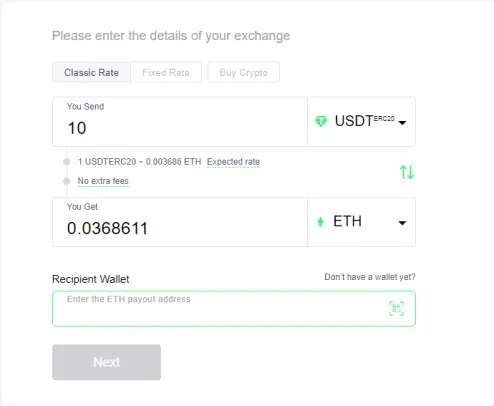
Task: Click the ETH payout address input field
Action: tap(234, 309)
